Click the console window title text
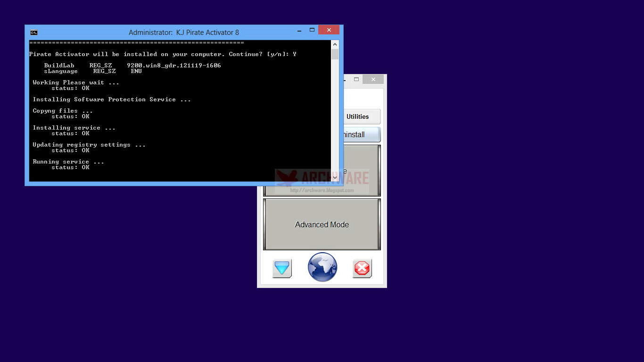 [x=184, y=33]
